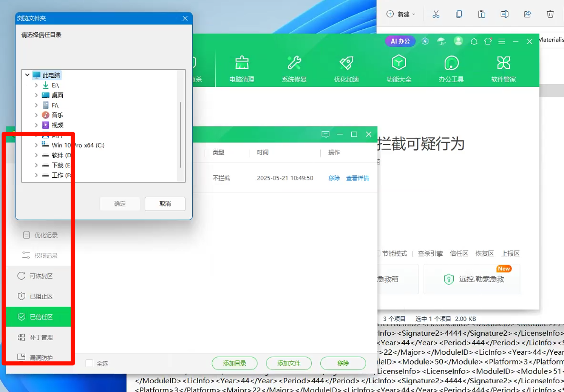Open the 已阻止区 sidebar item

[x=38, y=296]
